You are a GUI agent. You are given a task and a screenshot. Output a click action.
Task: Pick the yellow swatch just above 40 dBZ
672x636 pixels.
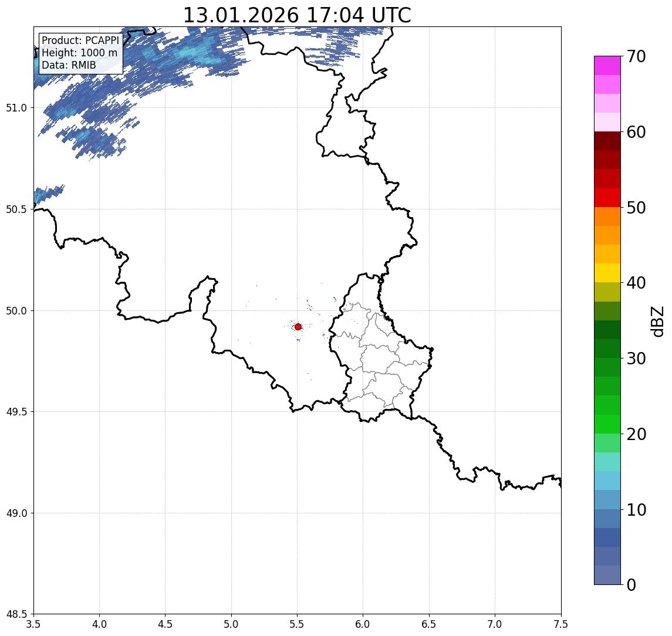tap(607, 273)
